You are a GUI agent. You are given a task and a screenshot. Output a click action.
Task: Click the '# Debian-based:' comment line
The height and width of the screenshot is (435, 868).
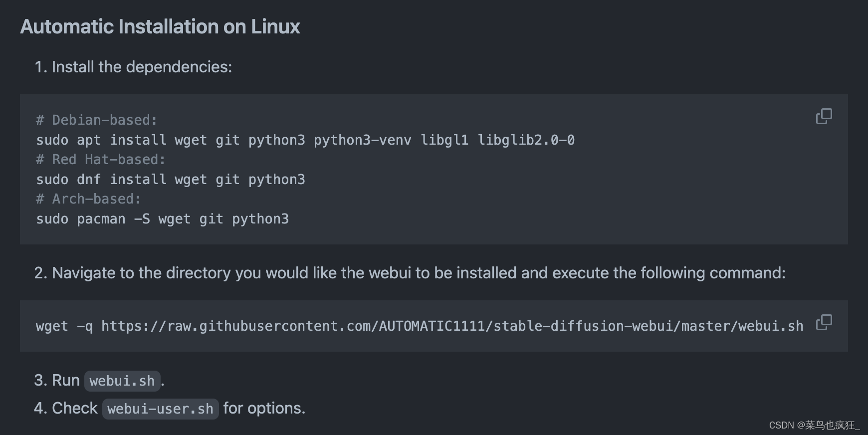pos(97,120)
